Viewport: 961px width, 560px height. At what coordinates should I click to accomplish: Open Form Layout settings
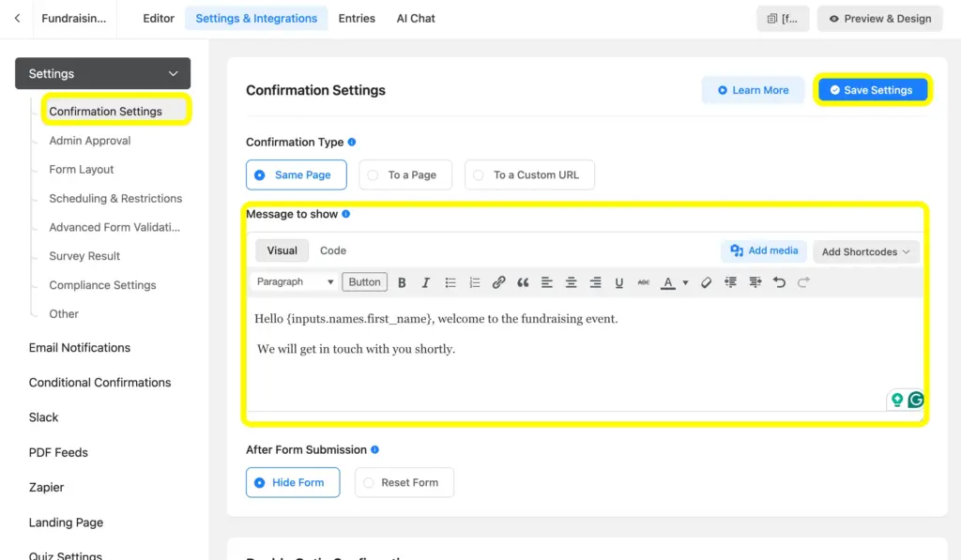click(82, 170)
